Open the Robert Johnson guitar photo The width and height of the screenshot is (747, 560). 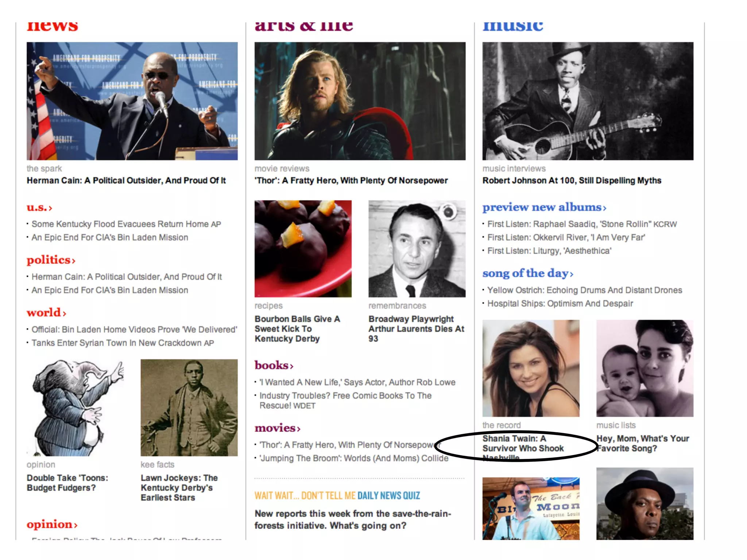pyautogui.click(x=588, y=101)
